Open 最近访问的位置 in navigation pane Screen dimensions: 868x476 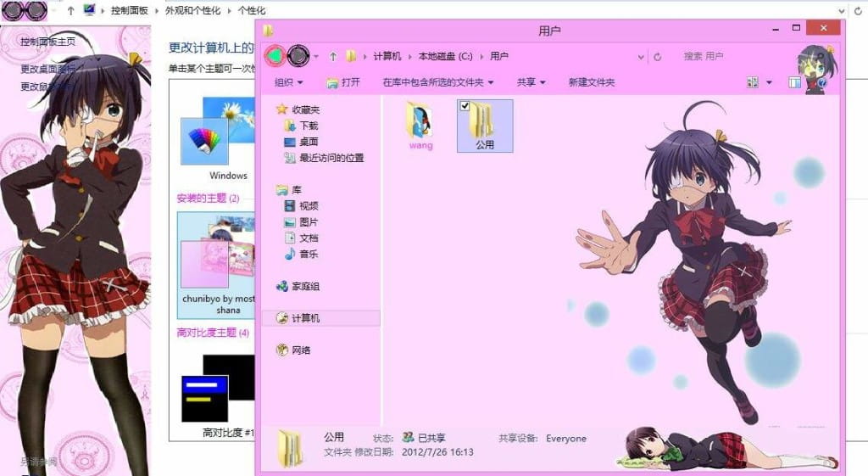[324, 158]
